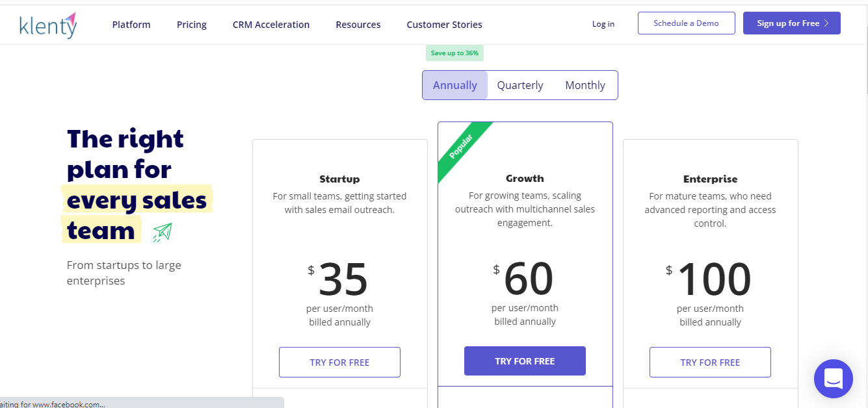This screenshot has height=408, width=868.
Task: Select Annually billing option
Action: 455,85
